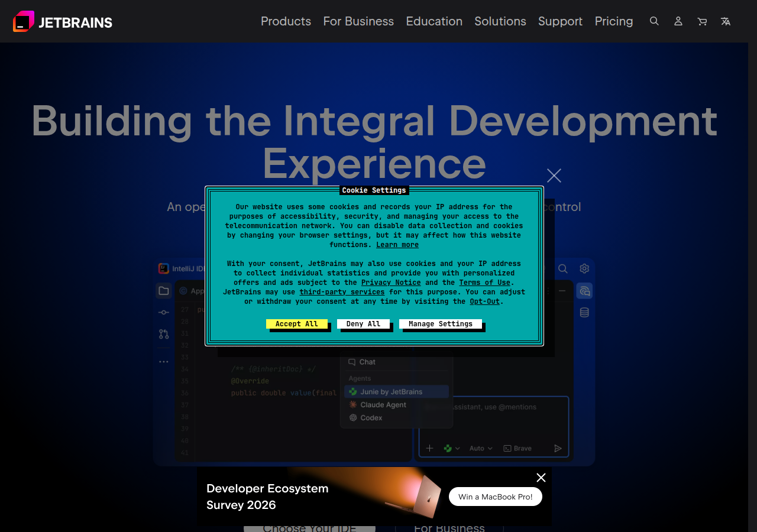
Task: Open the Pull Requests sidebar icon
Action: [164, 334]
